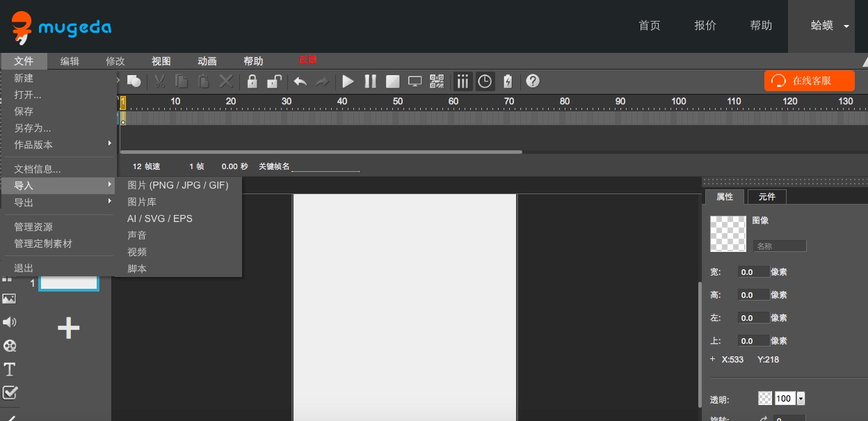Click the image tool in left sidebar

point(9,299)
